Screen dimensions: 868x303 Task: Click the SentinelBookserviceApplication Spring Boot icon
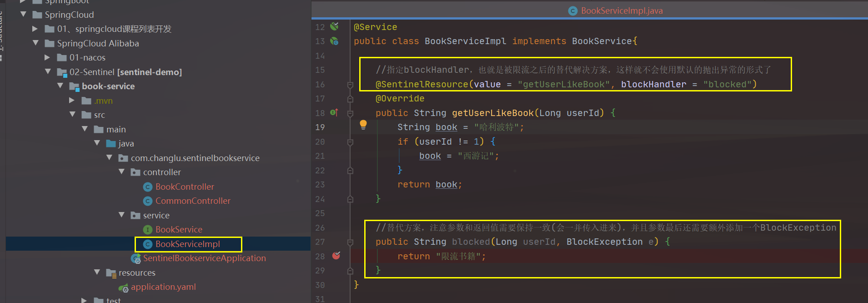coord(135,258)
